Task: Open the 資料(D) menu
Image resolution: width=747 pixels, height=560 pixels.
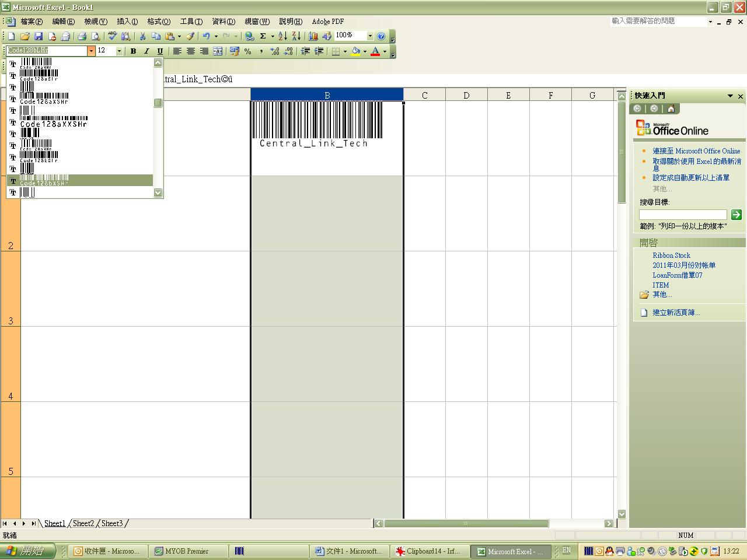Action: pos(224,22)
